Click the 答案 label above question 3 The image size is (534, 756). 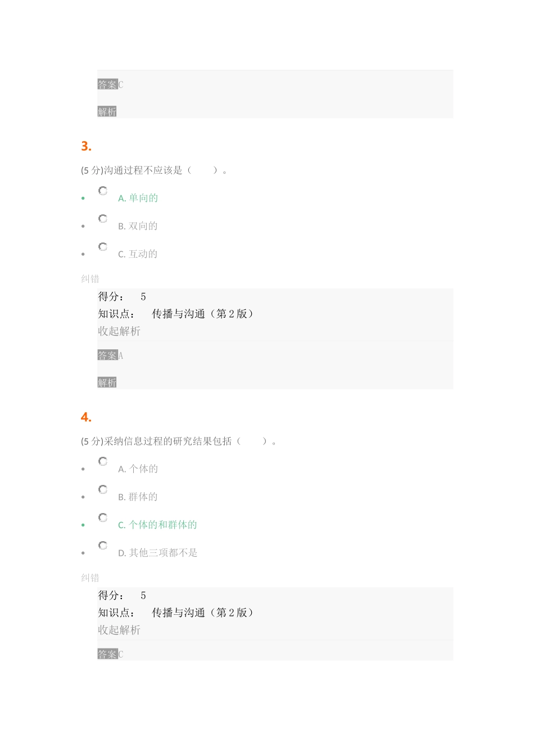click(x=107, y=85)
